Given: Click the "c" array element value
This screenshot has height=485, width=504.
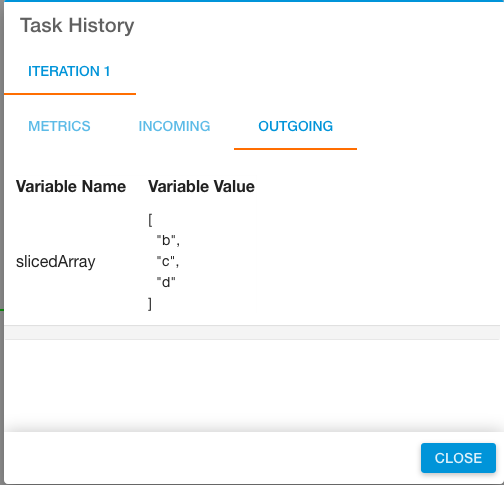Looking at the screenshot, I should (167, 261).
